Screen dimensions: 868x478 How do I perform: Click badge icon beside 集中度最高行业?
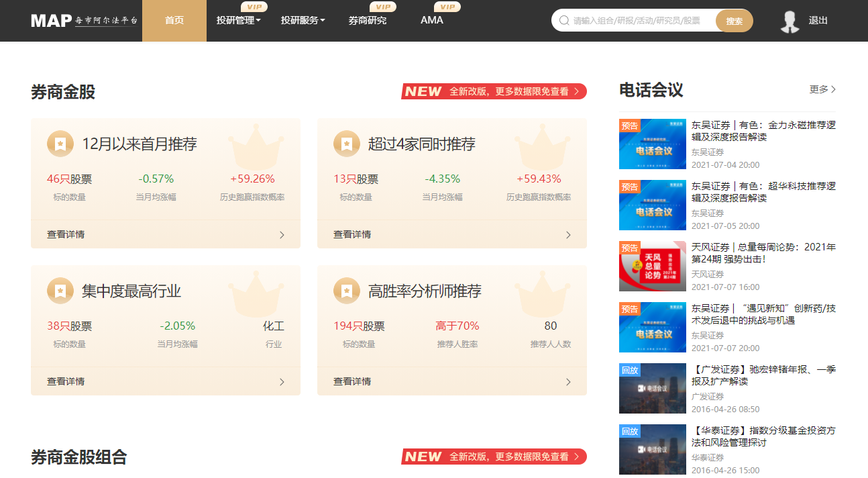point(60,291)
